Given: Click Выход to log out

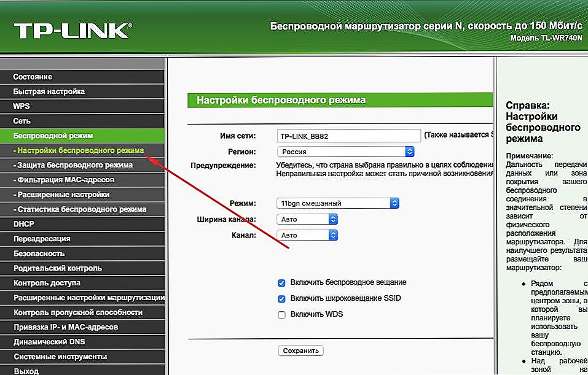Looking at the screenshot, I should click(x=82, y=370).
